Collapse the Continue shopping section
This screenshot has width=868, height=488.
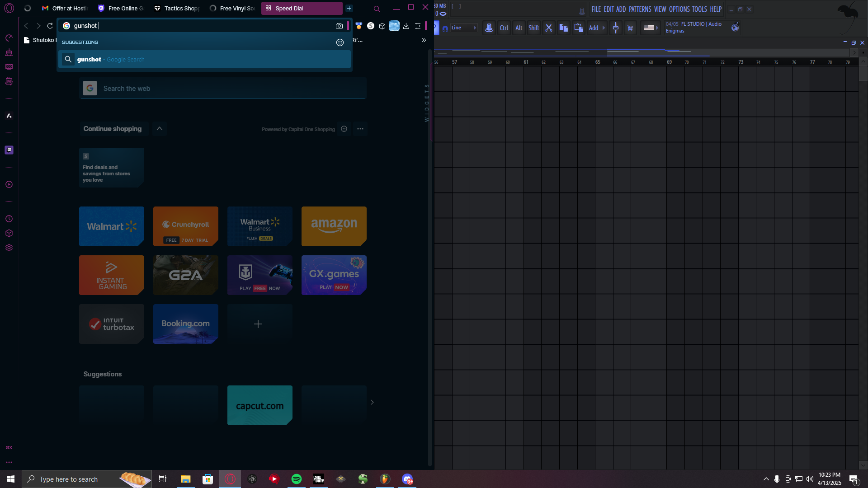click(160, 129)
